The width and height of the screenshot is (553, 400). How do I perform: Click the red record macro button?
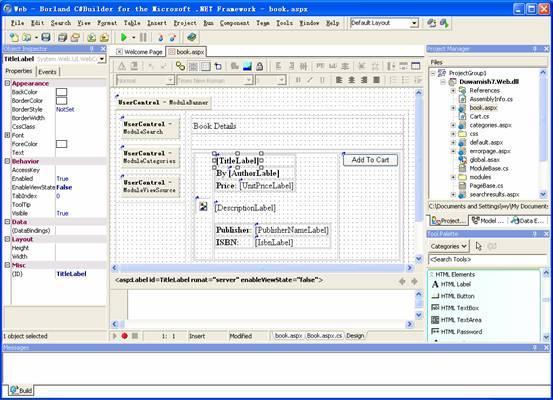coord(124,336)
